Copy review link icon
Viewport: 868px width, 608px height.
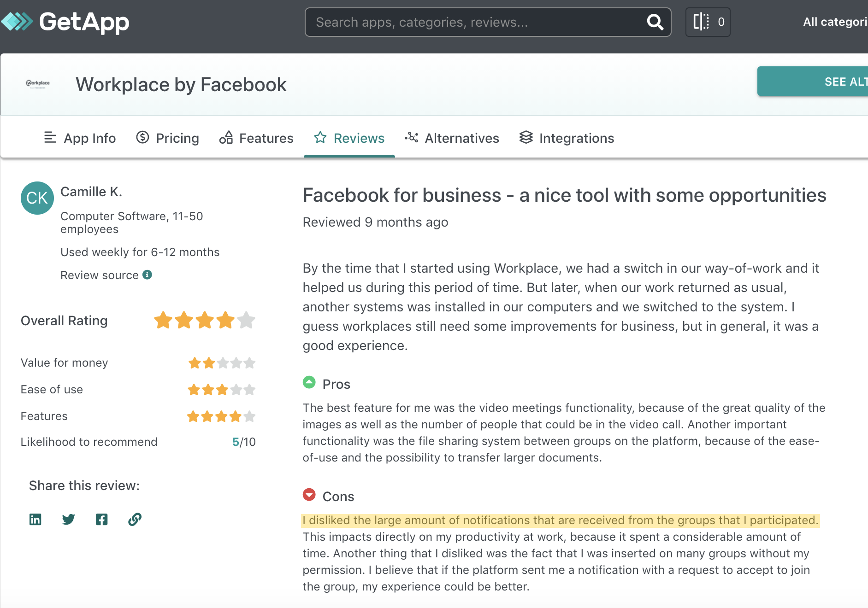click(135, 520)
